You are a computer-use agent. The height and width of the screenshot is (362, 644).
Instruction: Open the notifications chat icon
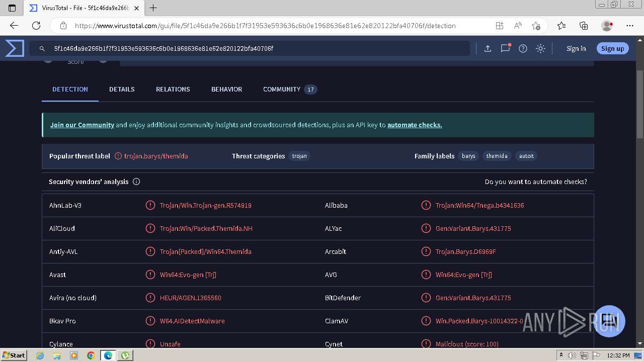[x=505, y=48]
